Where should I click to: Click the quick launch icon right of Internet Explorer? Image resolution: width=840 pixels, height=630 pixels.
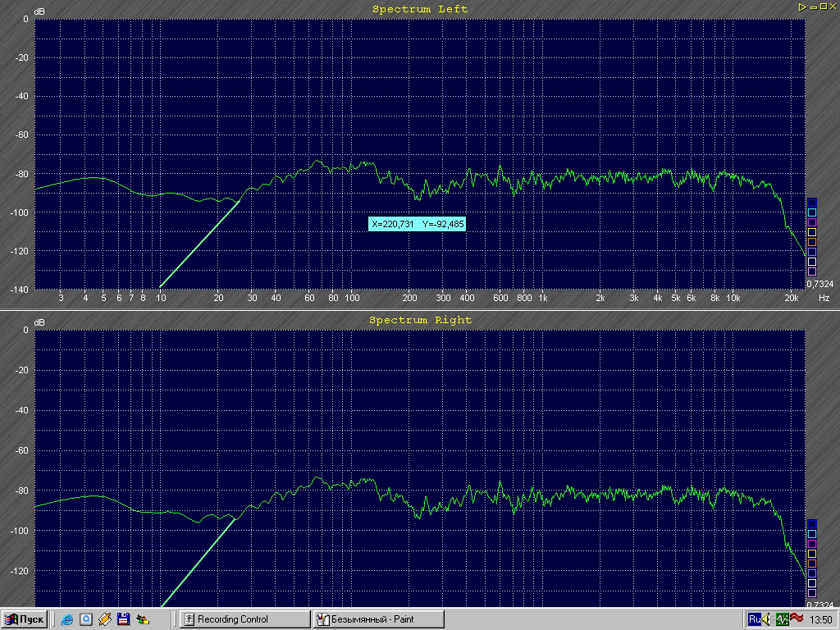pyautogui.click(x=85, y=619)
